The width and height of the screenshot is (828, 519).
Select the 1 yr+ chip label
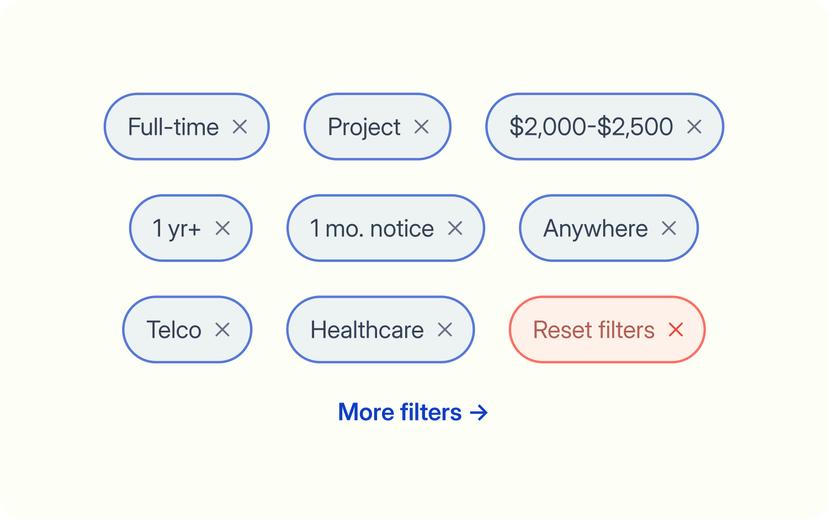(x=176, y=229)
